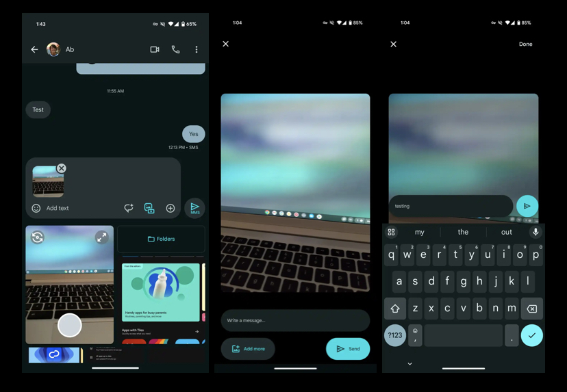Screen dimensions: 567x392
Task: Switch the camera with the flip icon
Action: (38, 237)
